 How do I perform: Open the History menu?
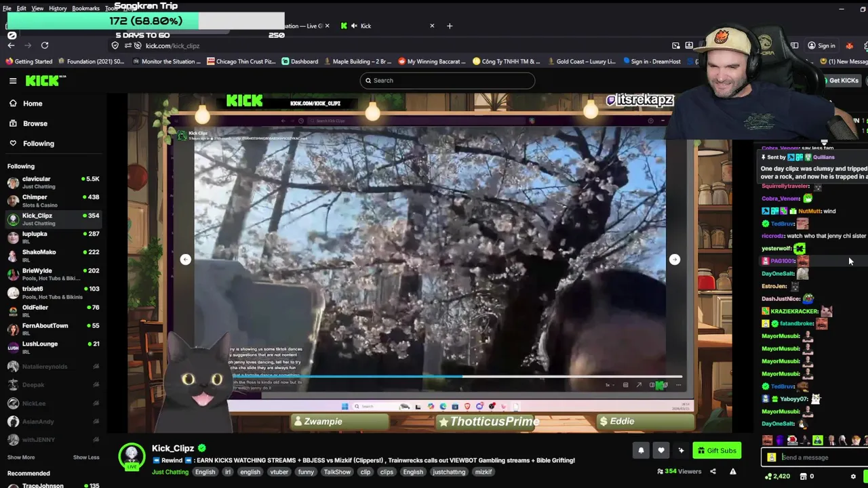(x=58, y=8)
